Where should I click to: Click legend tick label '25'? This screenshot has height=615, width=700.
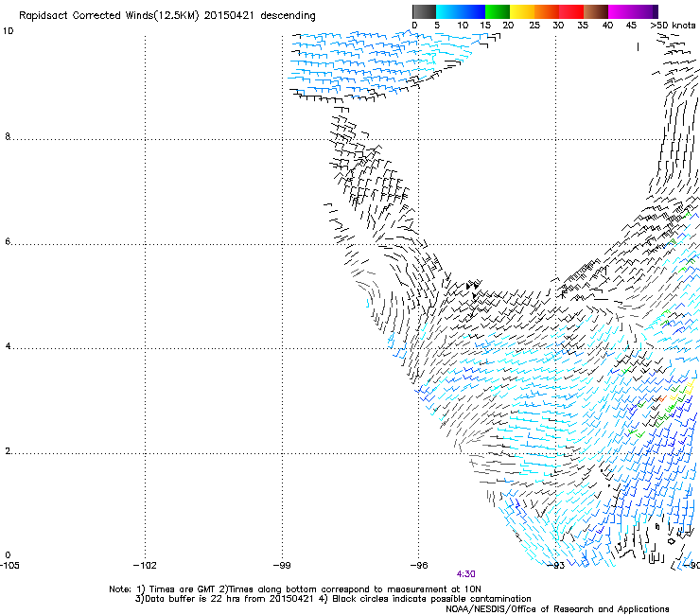click(534, 26)
